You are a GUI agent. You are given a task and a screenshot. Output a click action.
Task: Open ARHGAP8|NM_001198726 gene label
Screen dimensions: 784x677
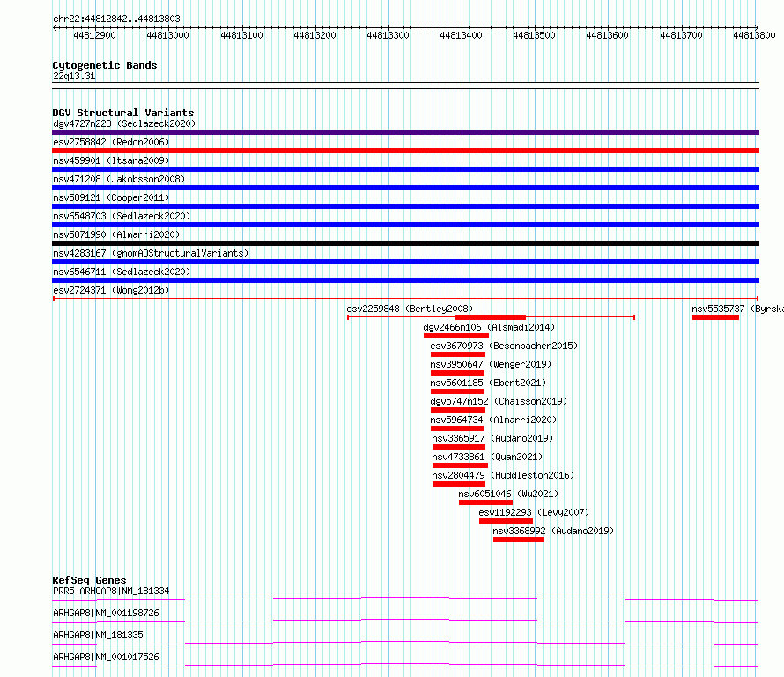(x=106, y=613)
